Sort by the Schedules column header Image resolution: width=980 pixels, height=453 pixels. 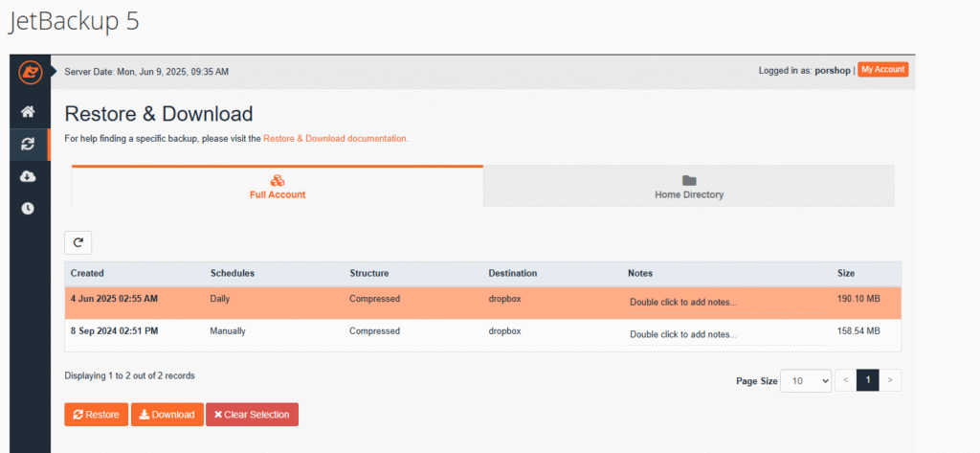[x=233, y=273]
